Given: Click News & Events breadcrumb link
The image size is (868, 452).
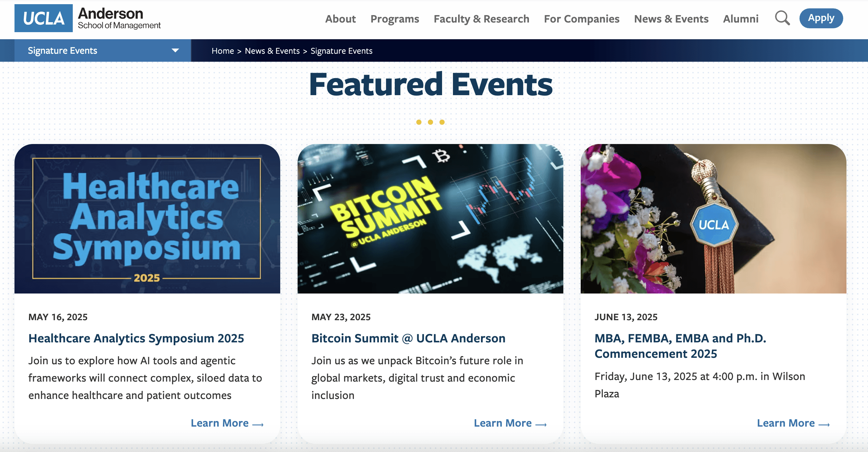Looking at the screenshot, I should pos(272,51).
